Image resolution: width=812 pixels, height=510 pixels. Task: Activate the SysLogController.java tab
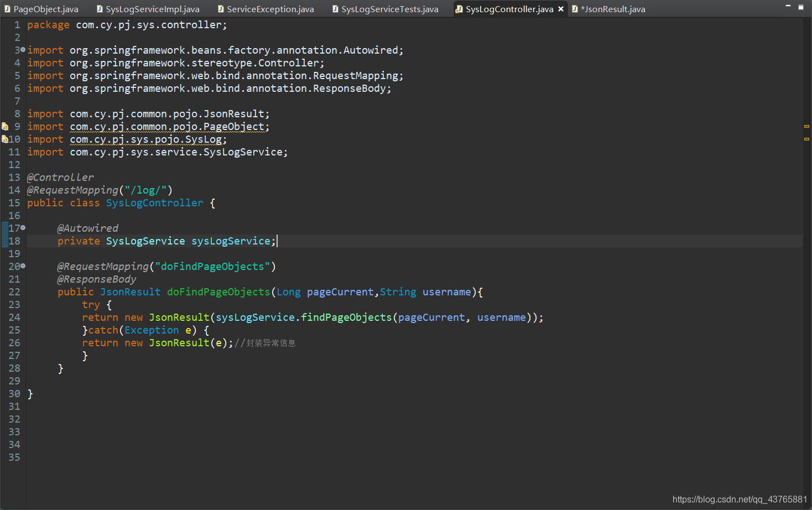509,9
